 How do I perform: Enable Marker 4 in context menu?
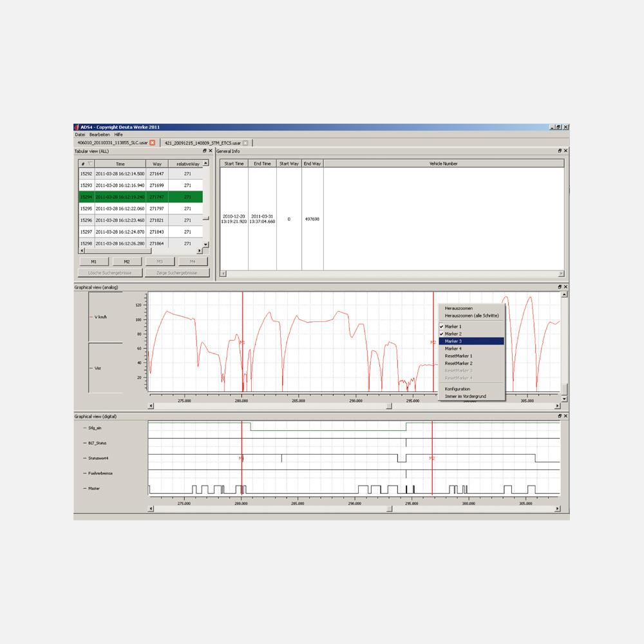(471, 348)
